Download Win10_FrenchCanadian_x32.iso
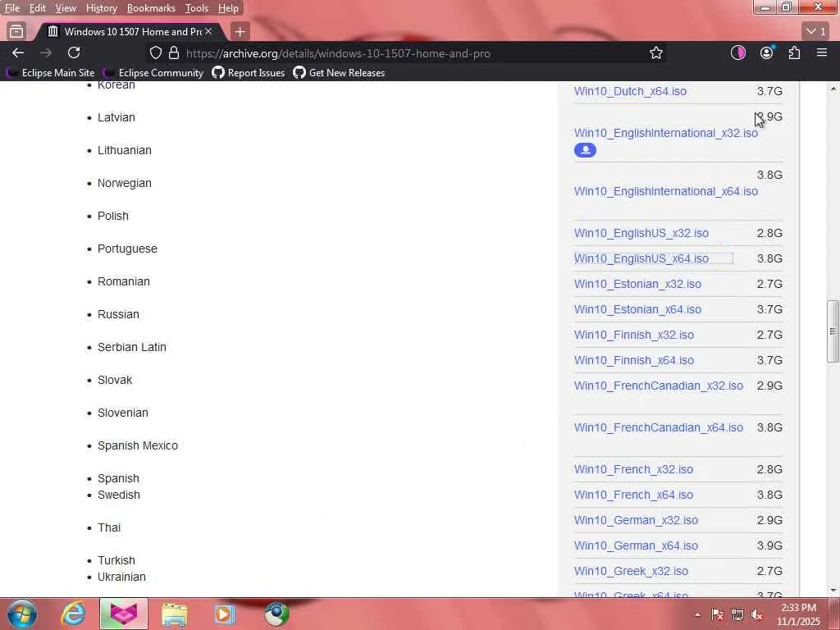This screenshot has height=630, width=840. [x=659, y=386]
